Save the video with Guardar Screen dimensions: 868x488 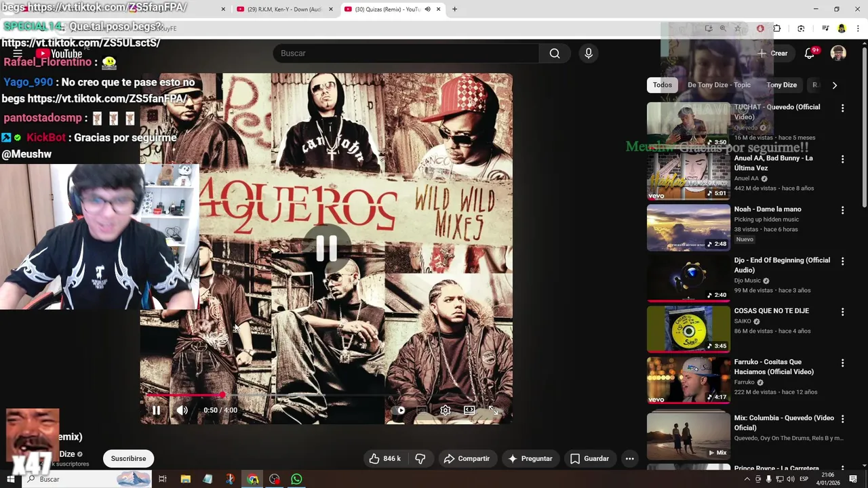click(x=590, y=459)
